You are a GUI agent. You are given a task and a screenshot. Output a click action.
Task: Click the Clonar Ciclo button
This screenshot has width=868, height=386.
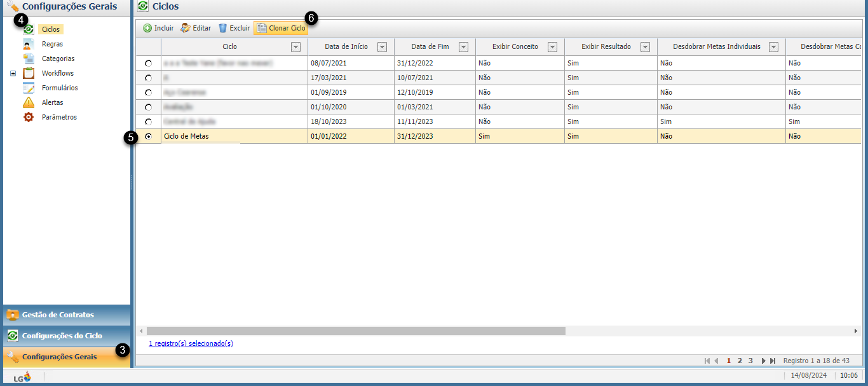point(281,28)
